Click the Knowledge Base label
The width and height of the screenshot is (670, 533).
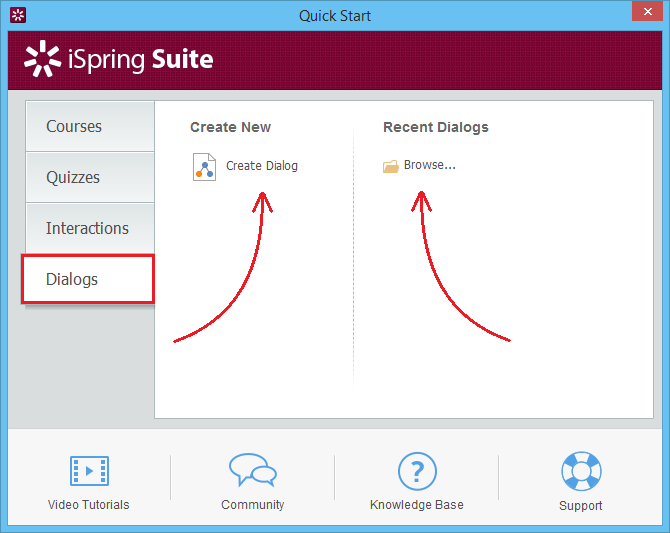pos(417,505)
